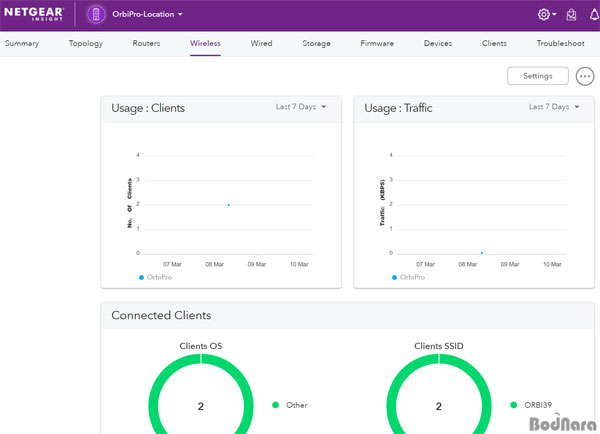The width and height of the screenshot is (600, 434).
Task: Switch to the Clients tab
Action: (494, 43)
